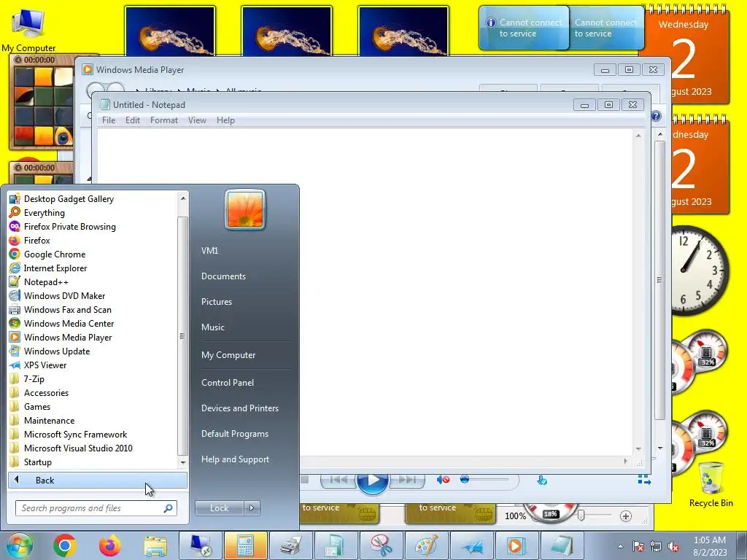Open the Recycle Bin desktop icon
The image size is (747, 560).
(x=711, y=485)
